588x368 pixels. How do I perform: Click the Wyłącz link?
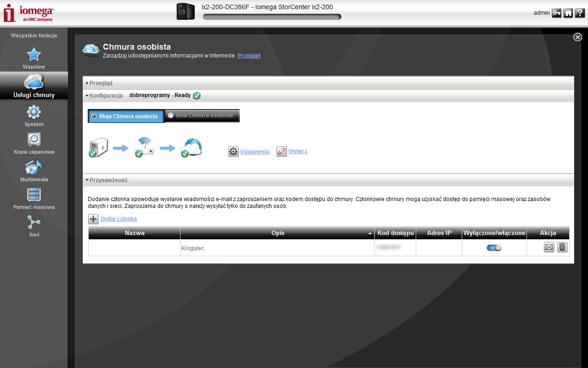[x=298, y=151]
